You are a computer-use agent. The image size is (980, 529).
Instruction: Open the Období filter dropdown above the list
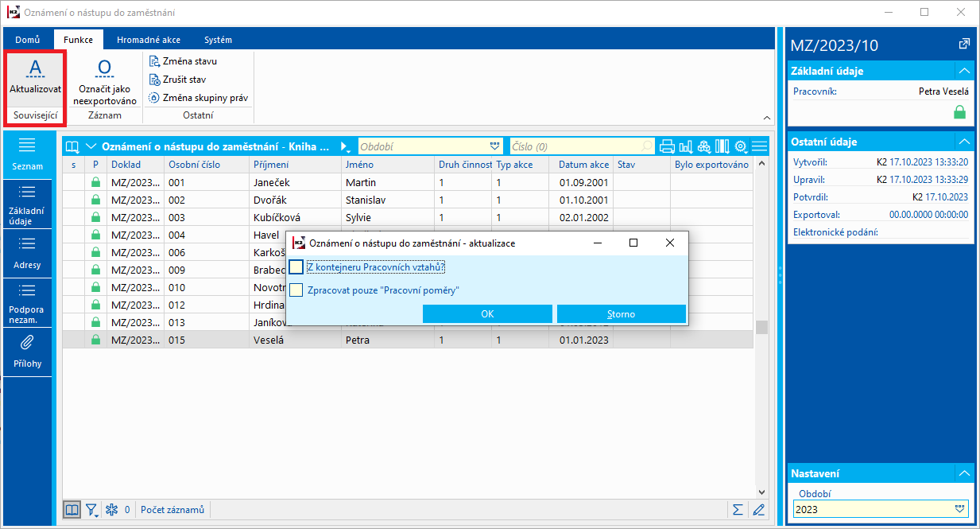[494, 146]
